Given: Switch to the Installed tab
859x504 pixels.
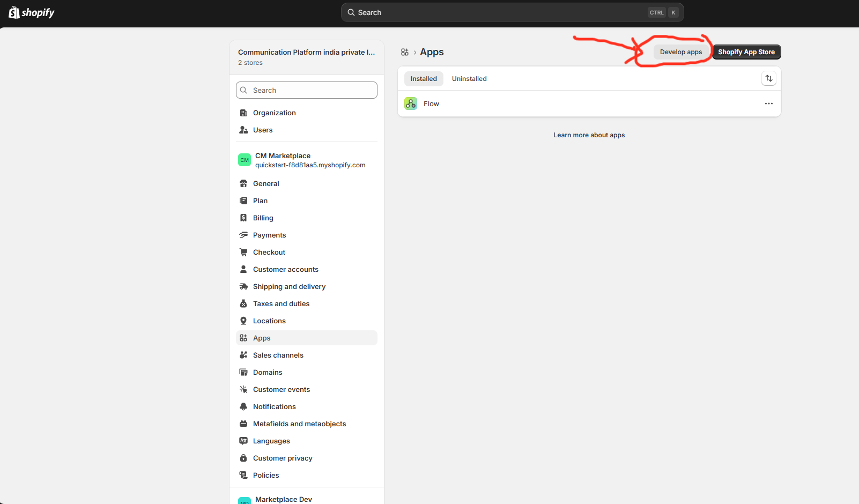Looking at the screenshot, I should 424,79.
